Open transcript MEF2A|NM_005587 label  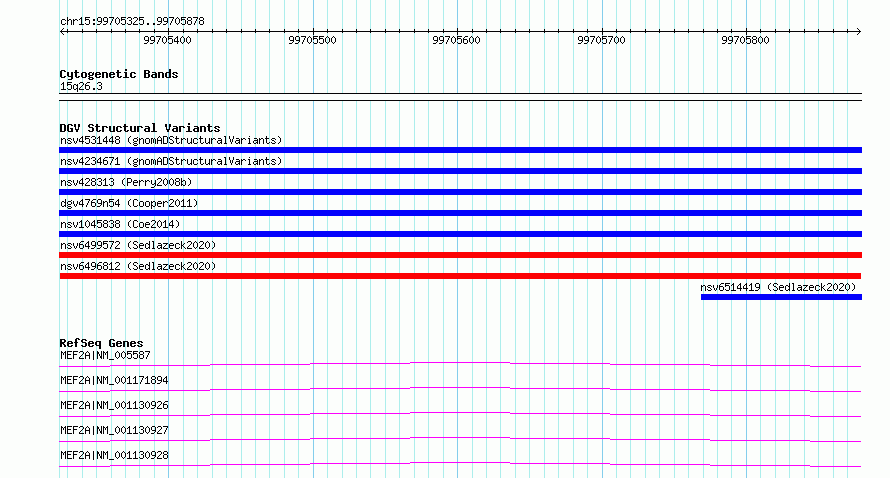[x=105, y=355]
